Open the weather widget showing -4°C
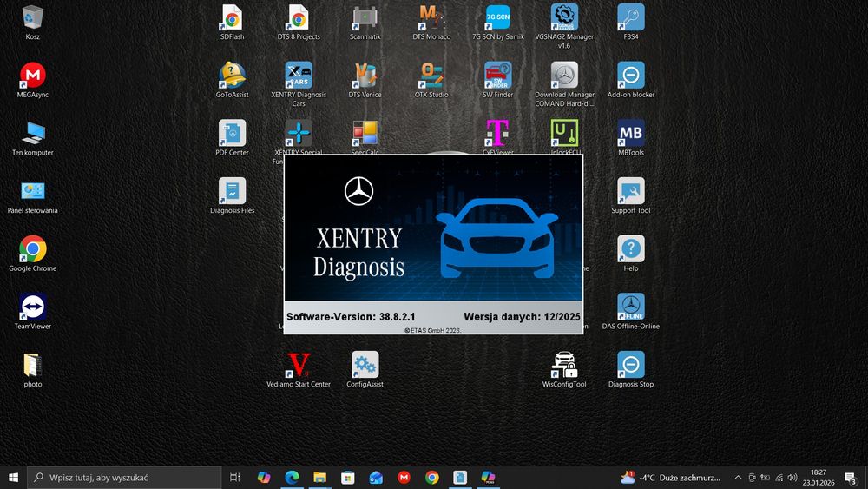 [670, 478]
